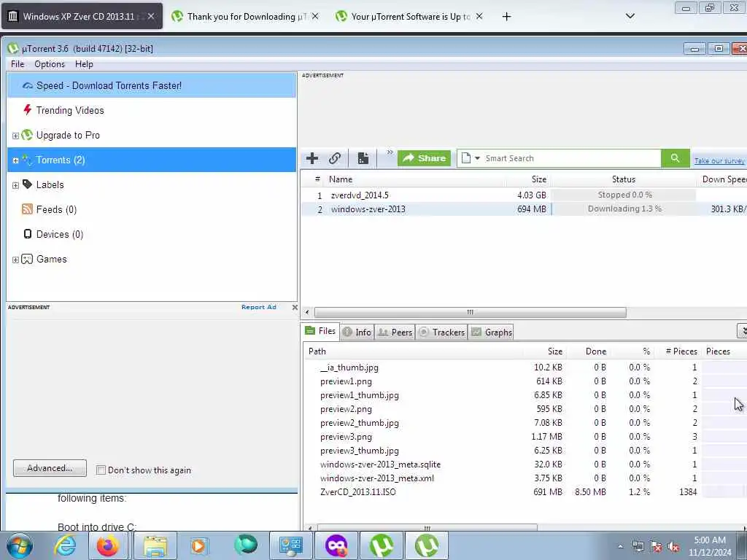Click the Report Ad link
The width and height of the screenshot is (747, 560).
coord(259,307)
